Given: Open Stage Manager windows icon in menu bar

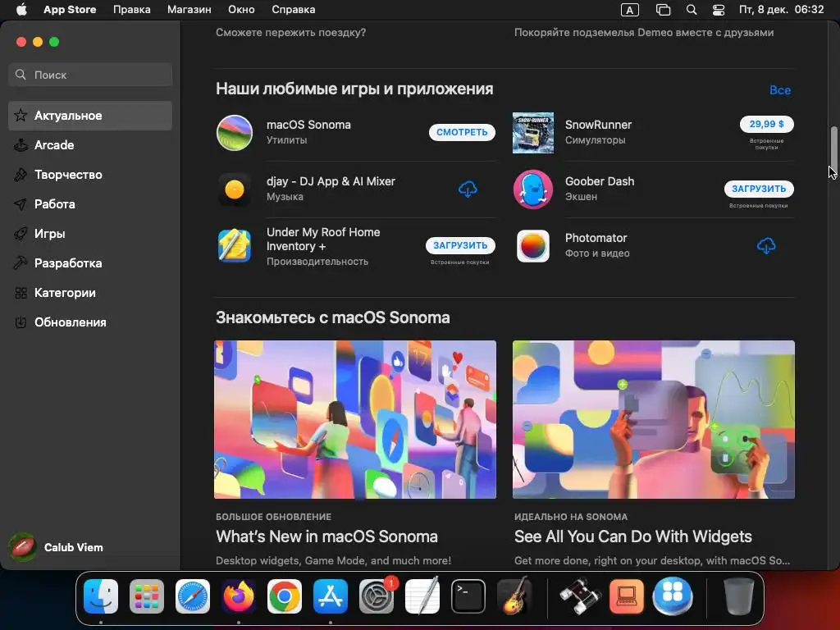Looking at the screenshot, I should click(x=663, y=10).
